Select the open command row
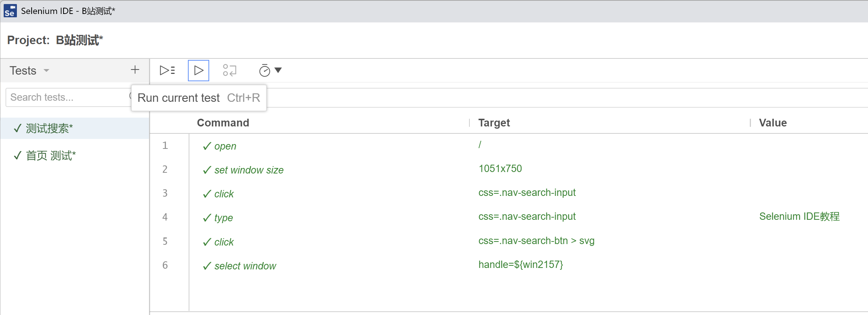Screen dimensions: 868x315 pos(225,146)
